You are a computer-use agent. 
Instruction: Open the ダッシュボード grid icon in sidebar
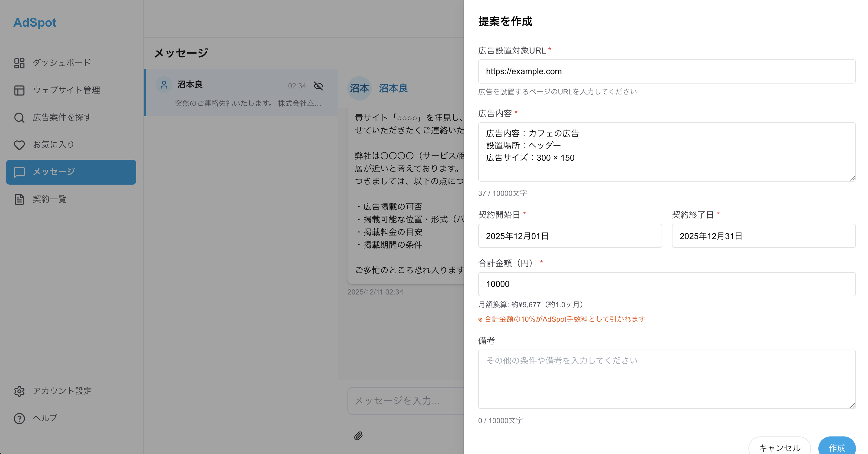19,63
